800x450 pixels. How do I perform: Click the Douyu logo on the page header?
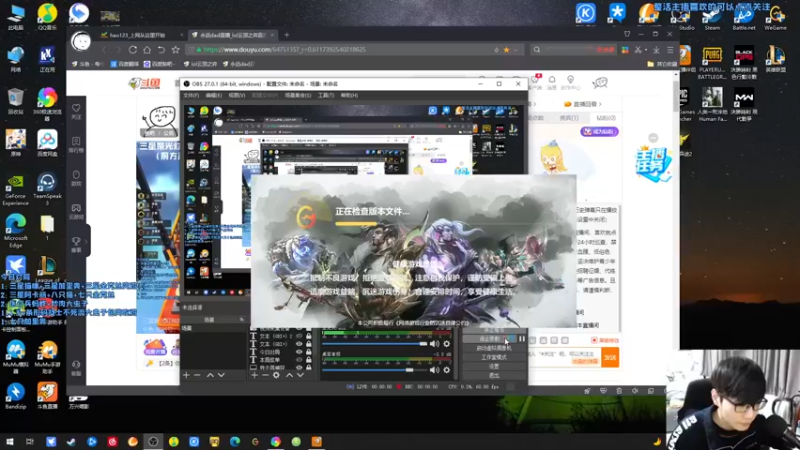pyautogui.click(x=145, y=83)
